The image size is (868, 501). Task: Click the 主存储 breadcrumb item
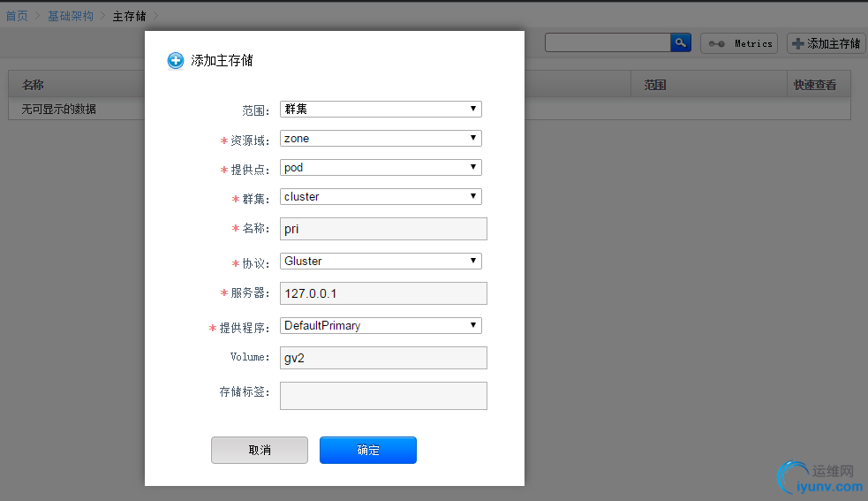coord(130,16)
